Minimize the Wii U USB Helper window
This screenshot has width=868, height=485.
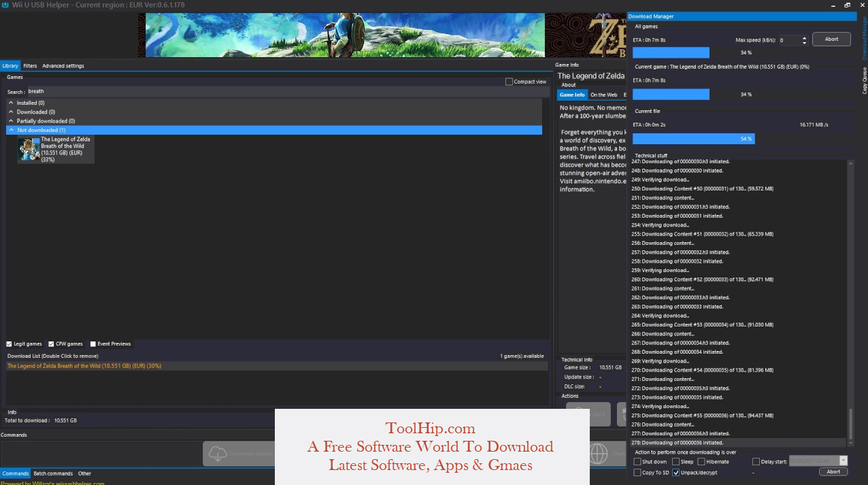835,5
